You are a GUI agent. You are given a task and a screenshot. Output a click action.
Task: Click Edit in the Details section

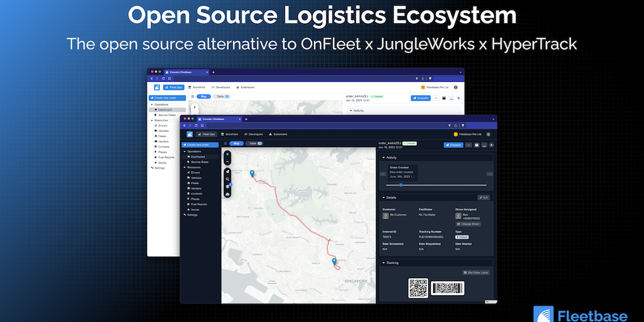[x=484, y=197]
